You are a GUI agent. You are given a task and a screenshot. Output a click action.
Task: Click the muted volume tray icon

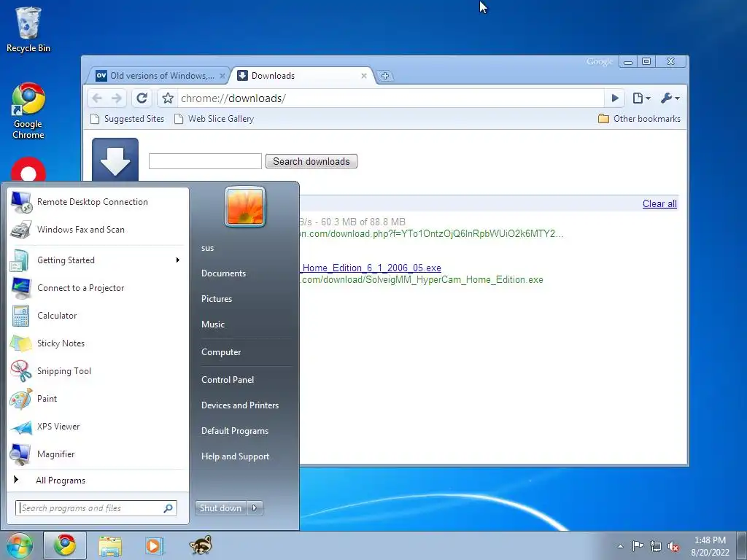[673, 547]
